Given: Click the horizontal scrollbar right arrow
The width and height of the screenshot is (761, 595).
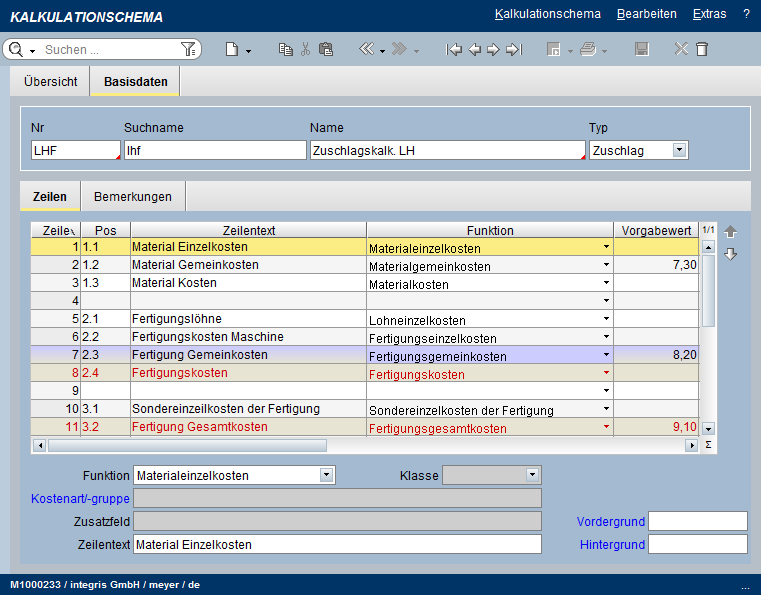Looking at the screenshot, I should click(x=691, y=445).
